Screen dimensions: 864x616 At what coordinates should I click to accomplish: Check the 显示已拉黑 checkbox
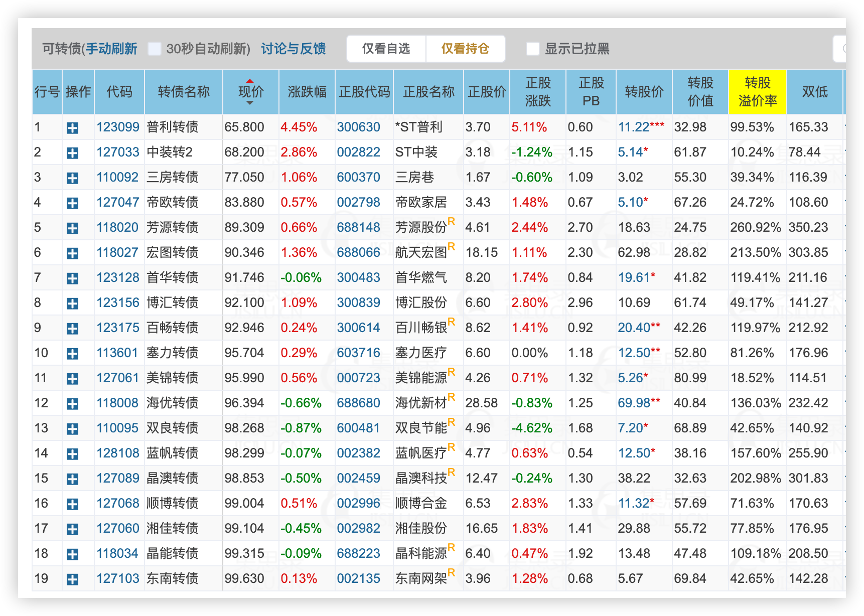coord(532,49)
